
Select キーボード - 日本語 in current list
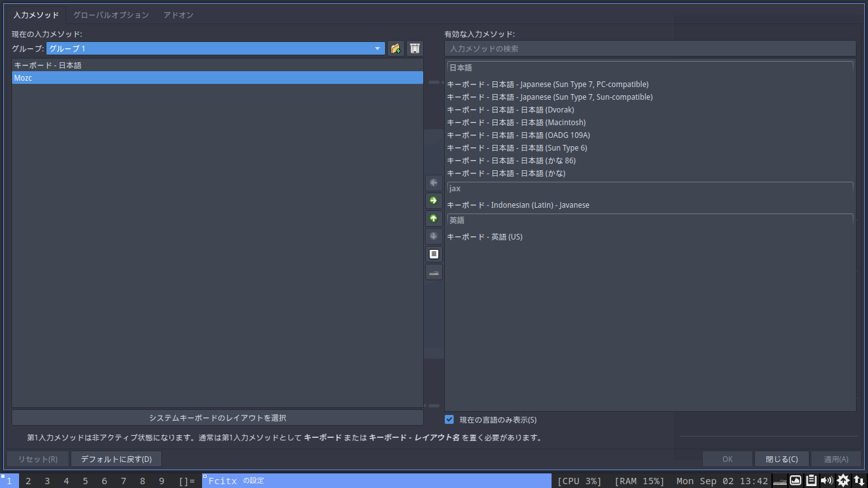tap(217, 65)
